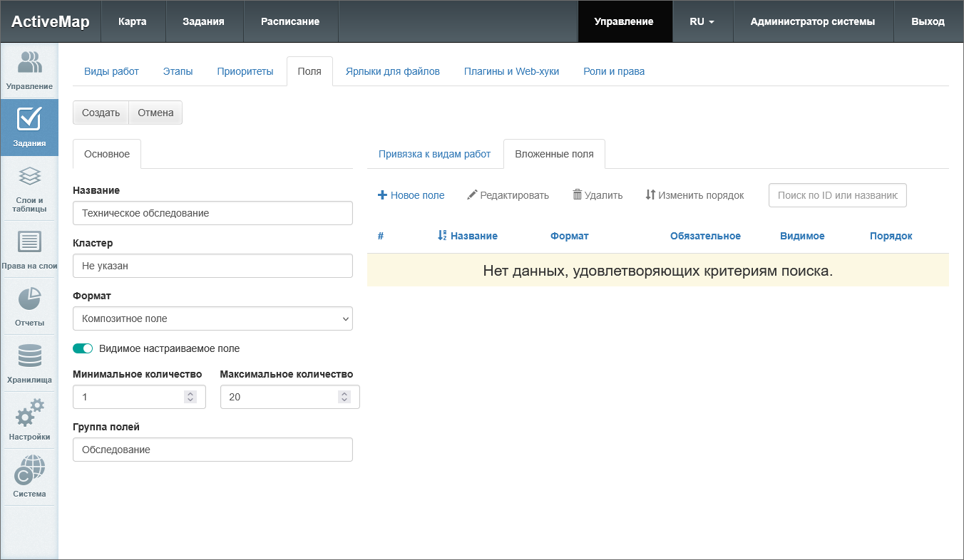The width and height of the screenshot is (964, 560).
Task: Switch to the Привязка к видам работ tab
Action: pos(434,154)
